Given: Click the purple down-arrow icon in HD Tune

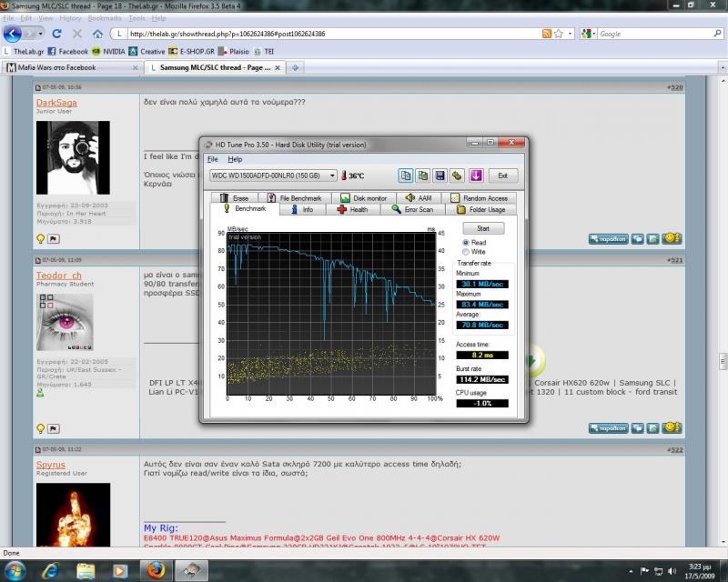Looking at the screenshot, I should pos(476,176).
